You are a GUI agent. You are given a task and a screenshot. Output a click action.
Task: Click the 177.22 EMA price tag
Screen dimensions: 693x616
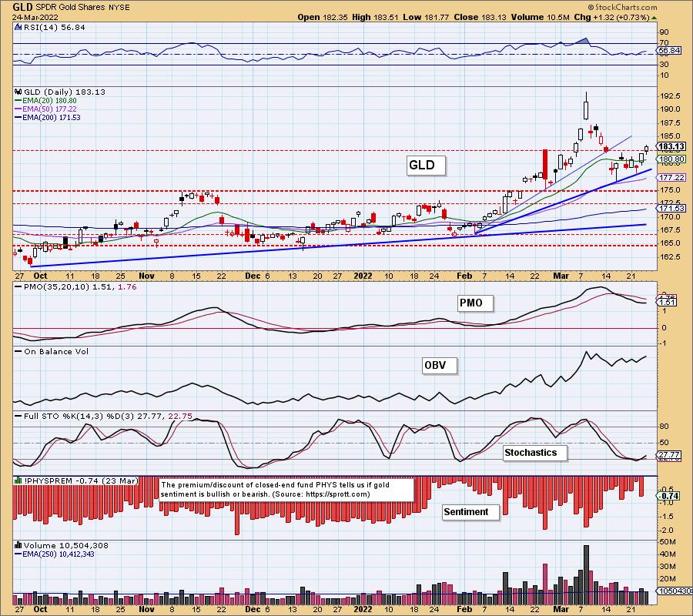671,177
